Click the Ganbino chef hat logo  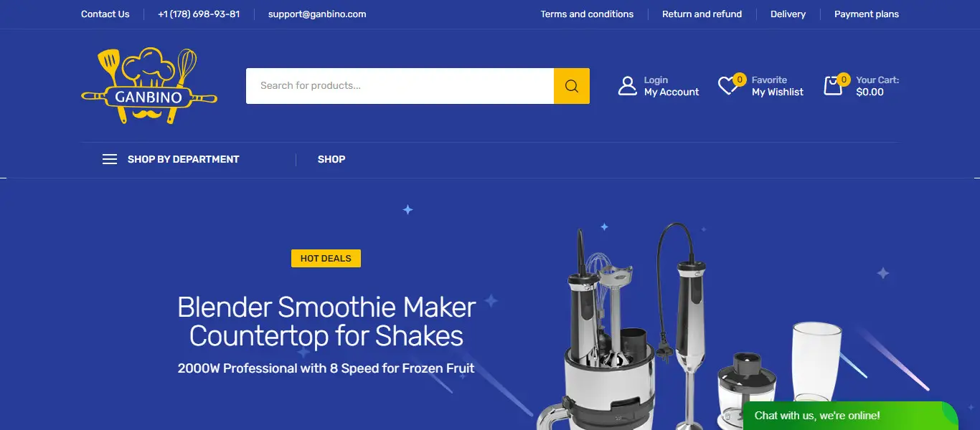149,86
